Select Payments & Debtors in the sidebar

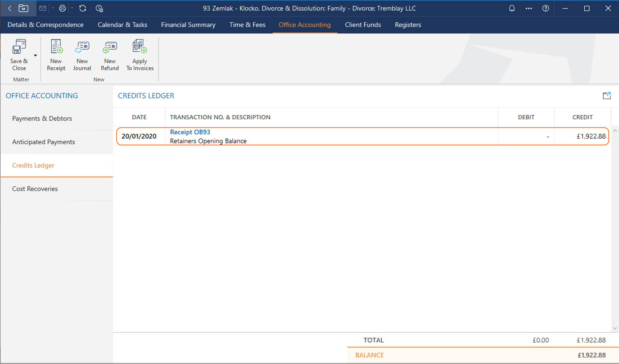(x=42, y=119)
